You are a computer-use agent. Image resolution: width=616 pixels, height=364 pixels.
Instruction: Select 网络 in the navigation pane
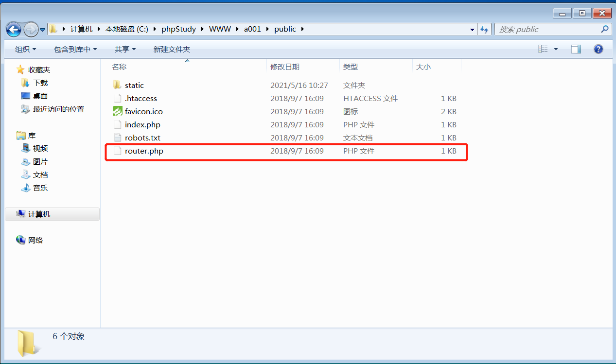tap(35, 240)
